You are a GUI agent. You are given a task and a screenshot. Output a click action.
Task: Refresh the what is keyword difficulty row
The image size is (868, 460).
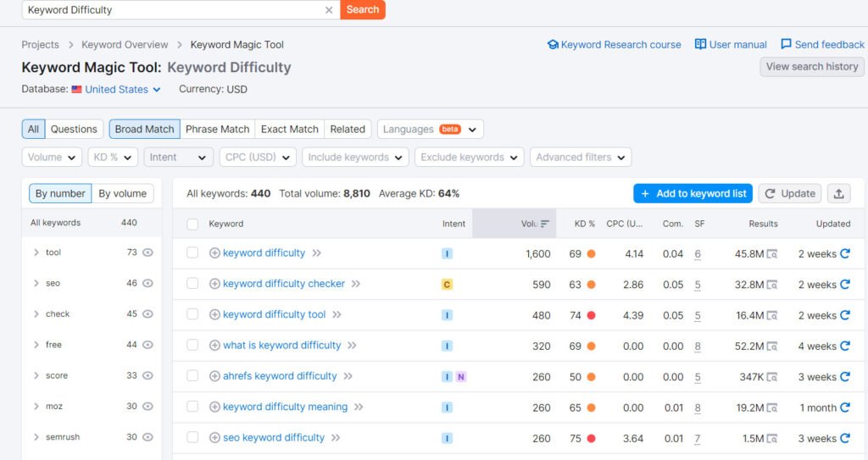pos(845,346)
